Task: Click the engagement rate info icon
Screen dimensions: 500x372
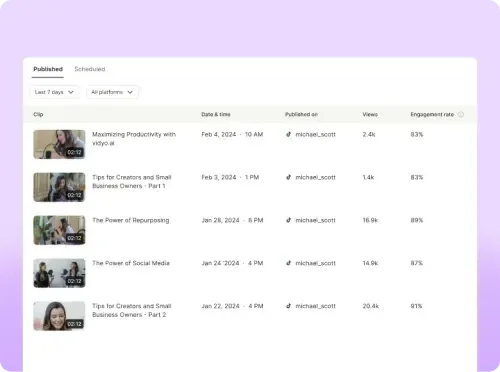Action: pos(461,114)
